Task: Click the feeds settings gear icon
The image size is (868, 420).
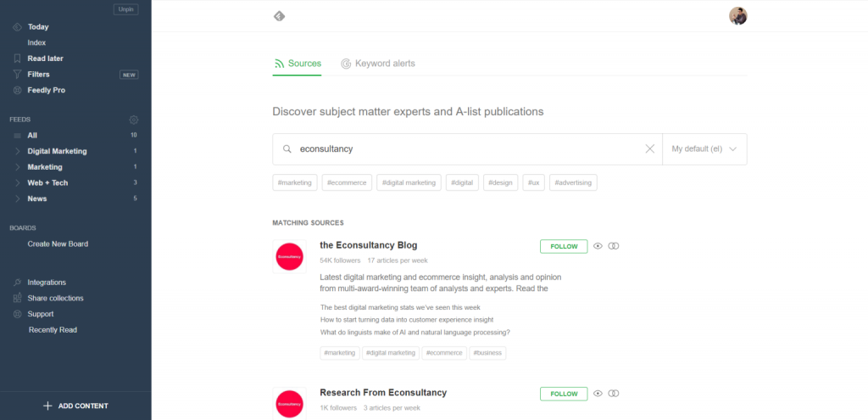Action: click(x=133, y=120)
